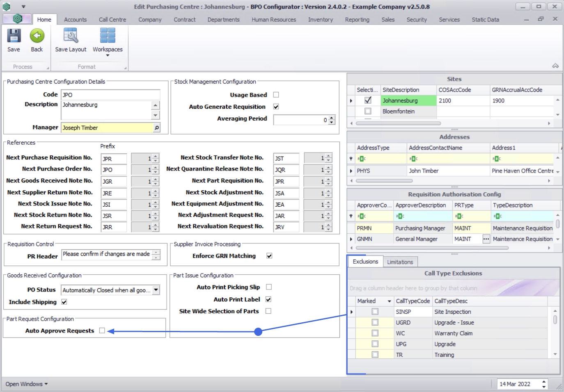Expand the PO Status dropdown
Viewport: 564px width, 392px height.
(x=156, y=290)
